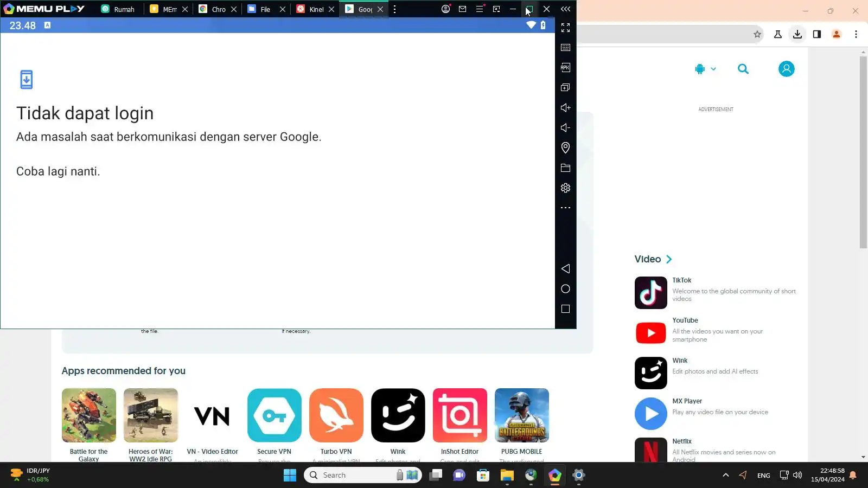Open Windows Start menu button
The image size is (868, 488).
[x=290, y=475]
